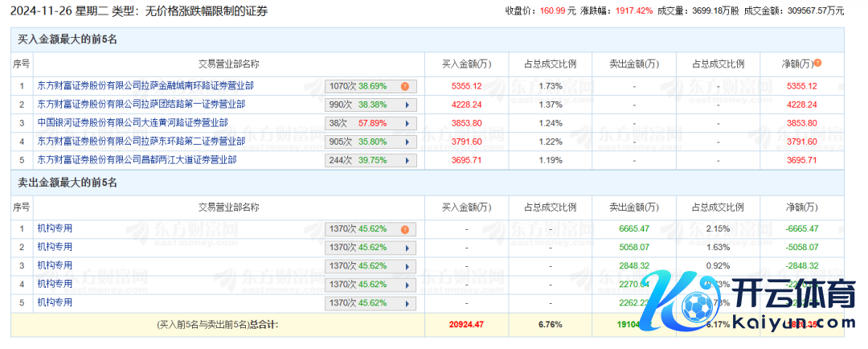Viewport: 868px width, 349px height.
Task: Click orange help icon beside 38.69% rate
Action: coord(405,86)
